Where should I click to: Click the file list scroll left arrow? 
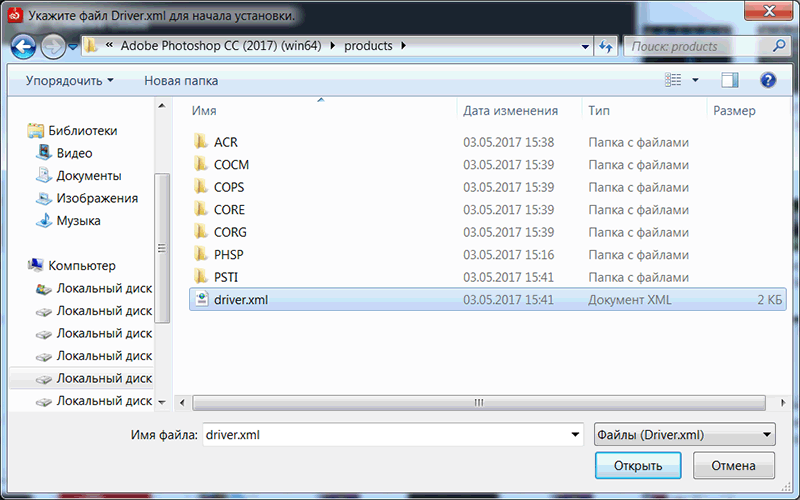click(x=182, y=403)
